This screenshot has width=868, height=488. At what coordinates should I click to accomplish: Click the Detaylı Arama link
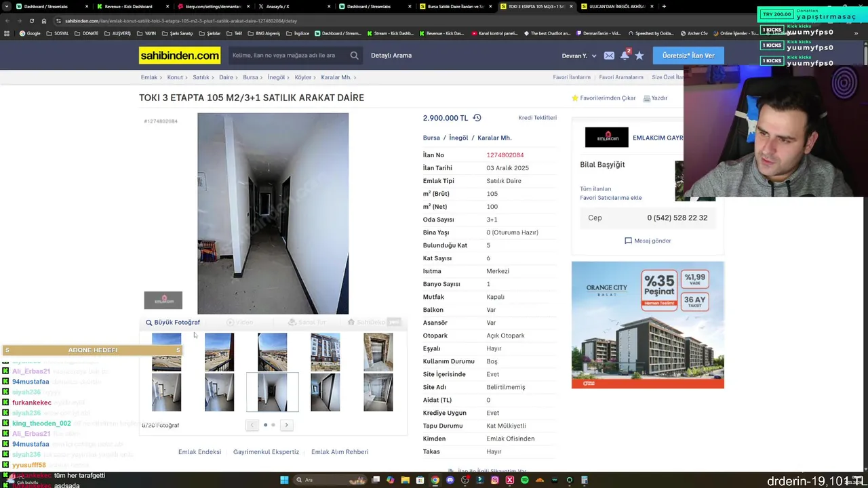tap(391, 56)
